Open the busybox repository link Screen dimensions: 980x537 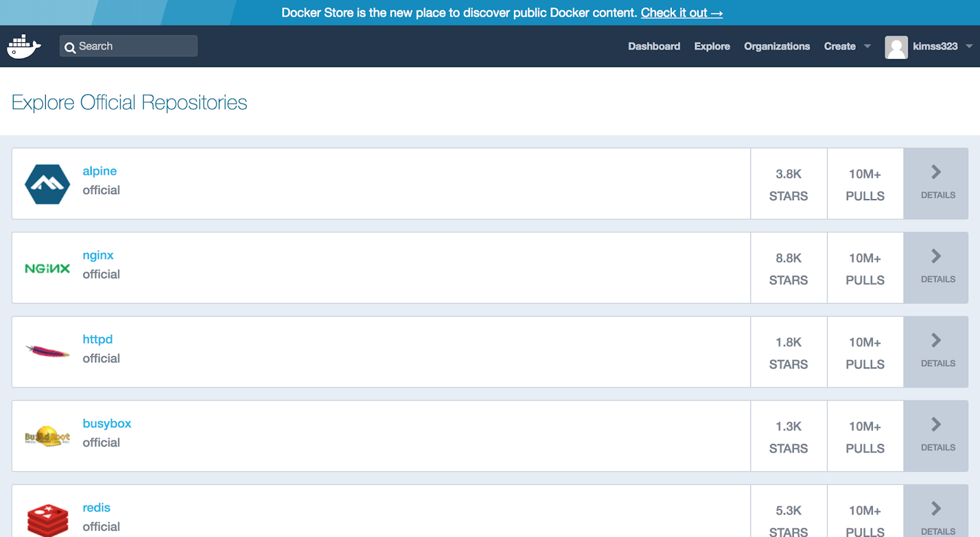coord(107,423)
